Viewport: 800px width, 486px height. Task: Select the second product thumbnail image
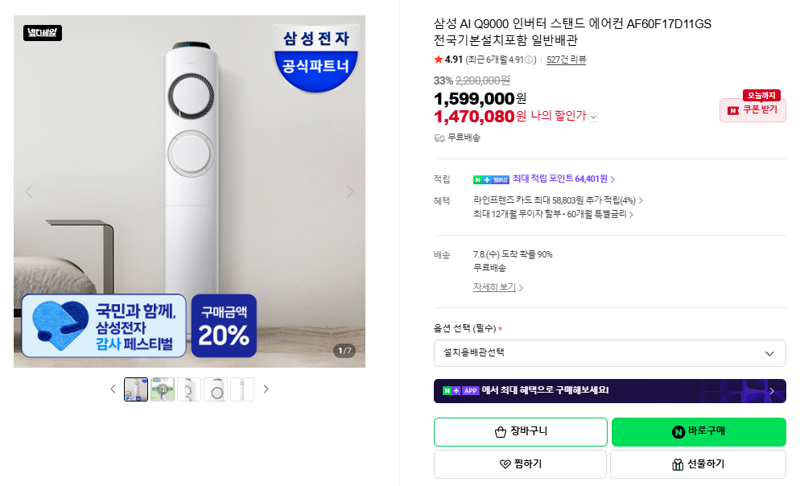[x=163, y=389]
